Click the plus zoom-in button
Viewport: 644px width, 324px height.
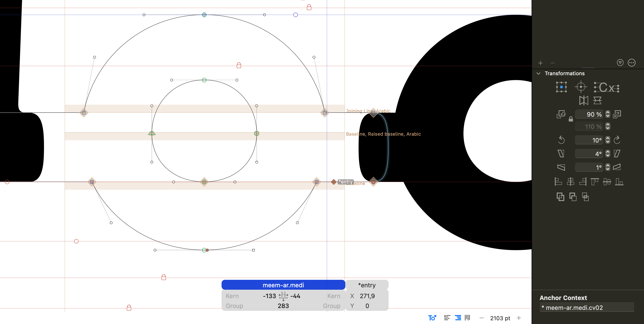click(x=519, y=318)
